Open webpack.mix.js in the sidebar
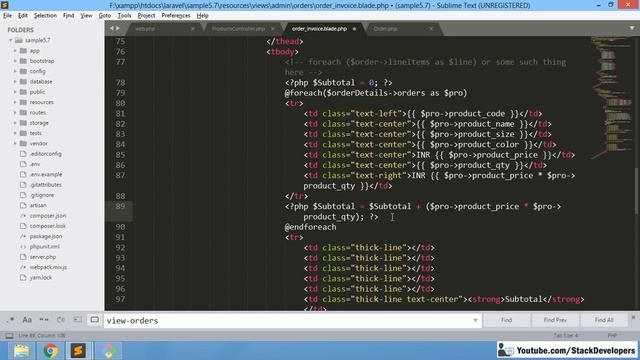This screenshot has height=360, width=640. point(48,267)
